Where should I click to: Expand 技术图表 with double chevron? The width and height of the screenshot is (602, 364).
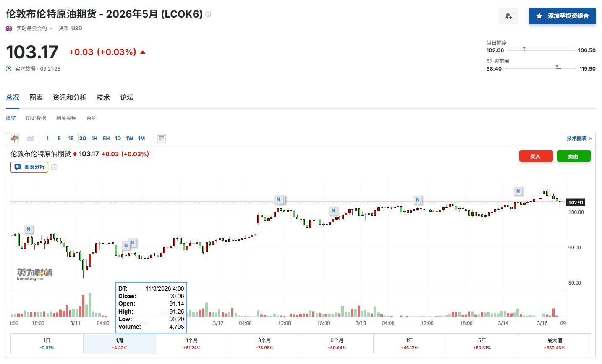[x=578, y=138]
